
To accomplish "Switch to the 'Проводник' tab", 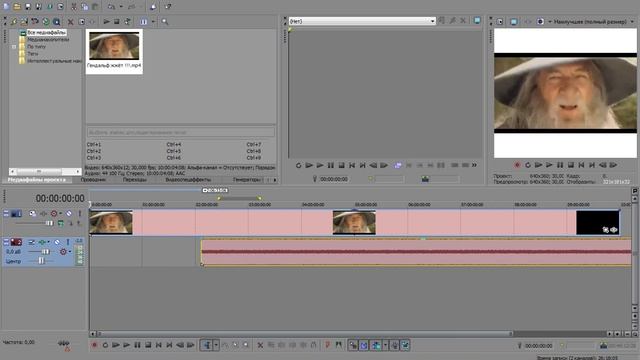I will (93, 180).
